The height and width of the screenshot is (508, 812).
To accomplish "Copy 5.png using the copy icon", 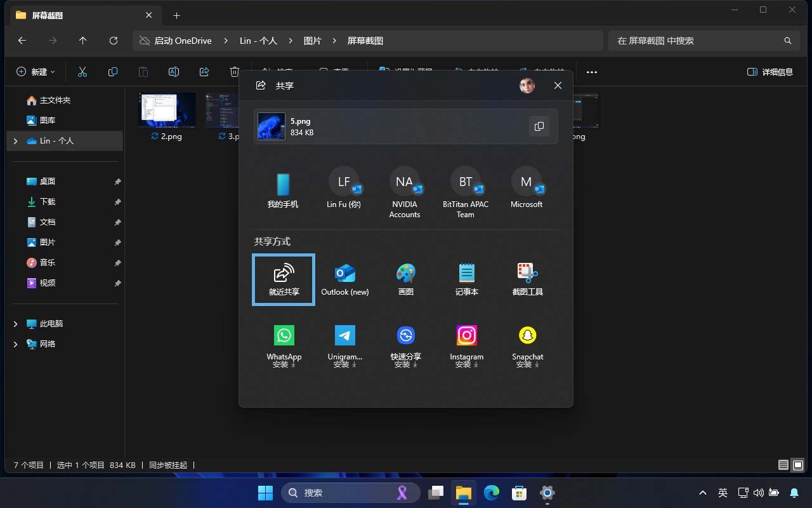I will pos(539,126).
